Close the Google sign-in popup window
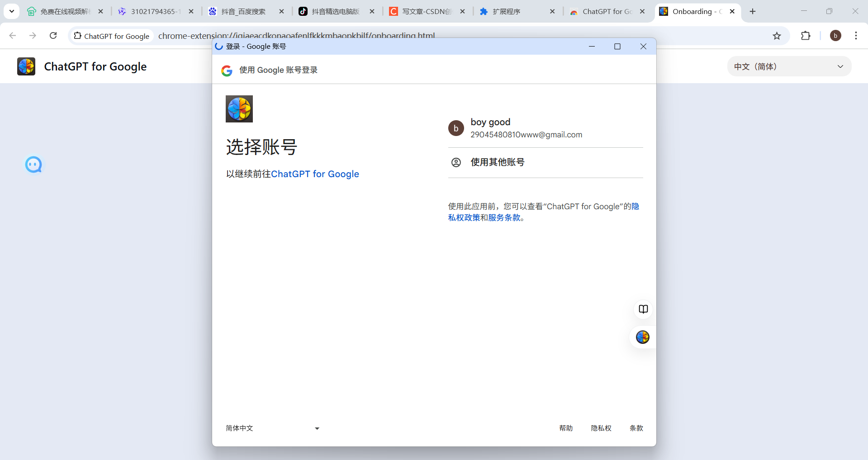868x460 pixels. 643,47
